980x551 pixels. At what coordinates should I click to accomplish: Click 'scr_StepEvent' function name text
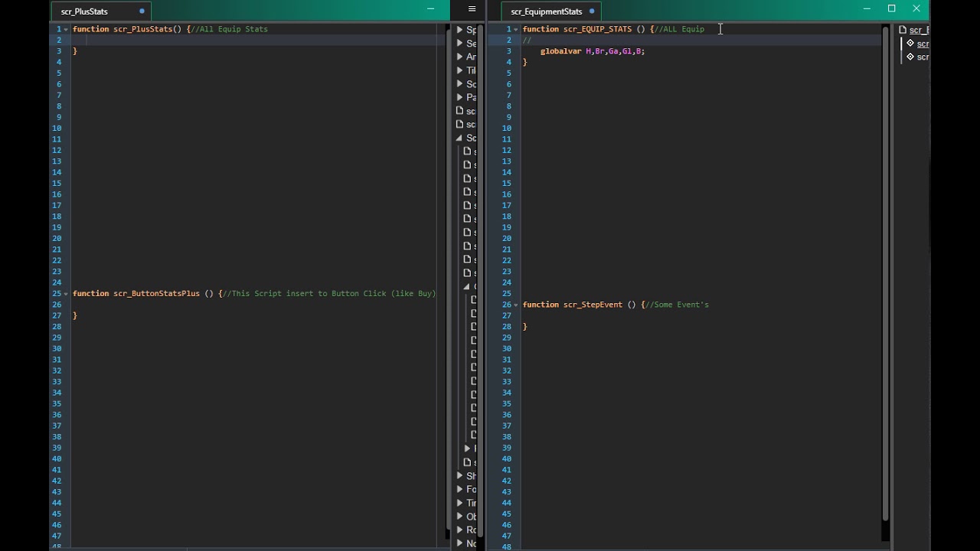point(593,305)
